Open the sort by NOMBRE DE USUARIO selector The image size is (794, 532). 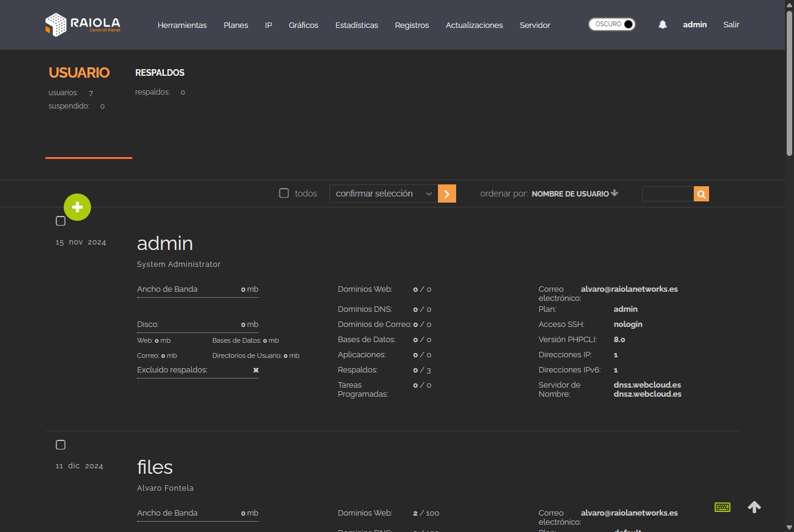(570, 194)
